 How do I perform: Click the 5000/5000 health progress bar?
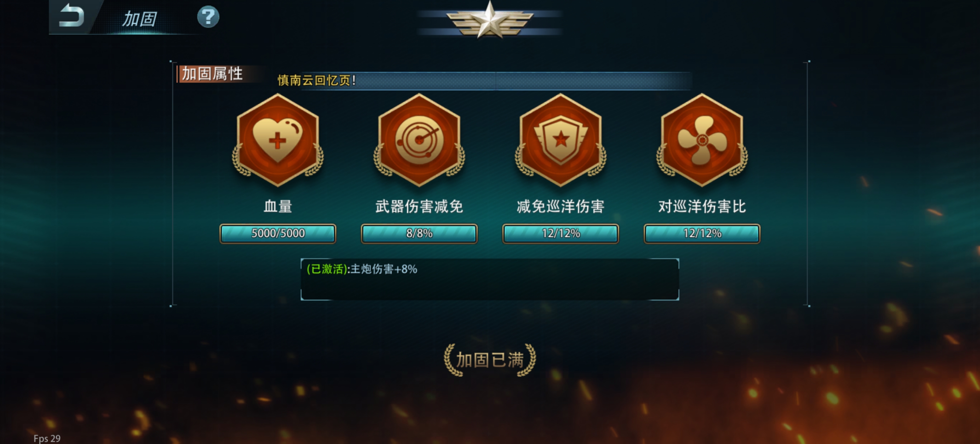click(x=278, y=233)
